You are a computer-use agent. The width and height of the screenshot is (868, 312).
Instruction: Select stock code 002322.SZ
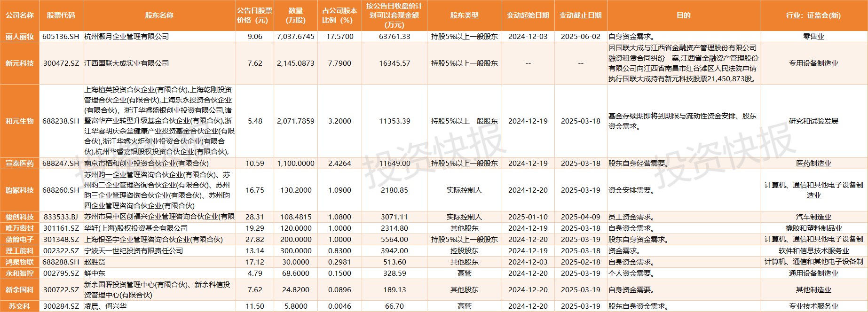61,251
